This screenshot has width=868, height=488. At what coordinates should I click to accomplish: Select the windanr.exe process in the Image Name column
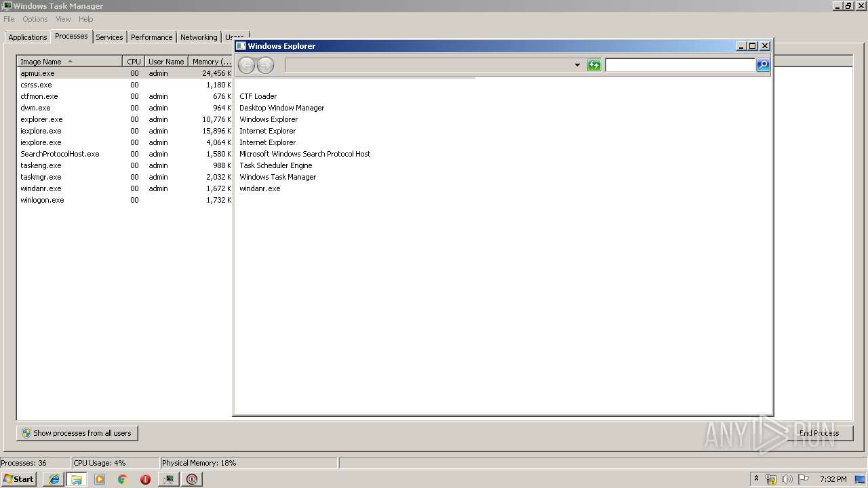(41, 188)
